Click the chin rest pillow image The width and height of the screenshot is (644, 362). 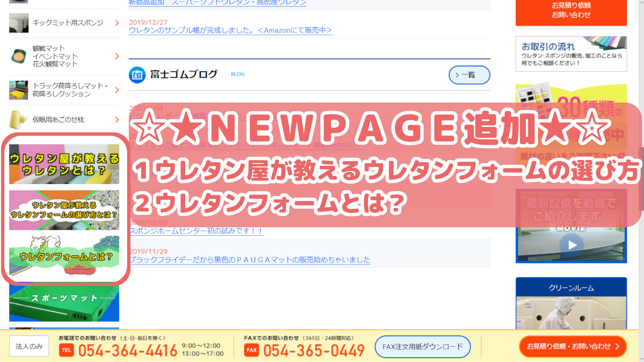18,120
